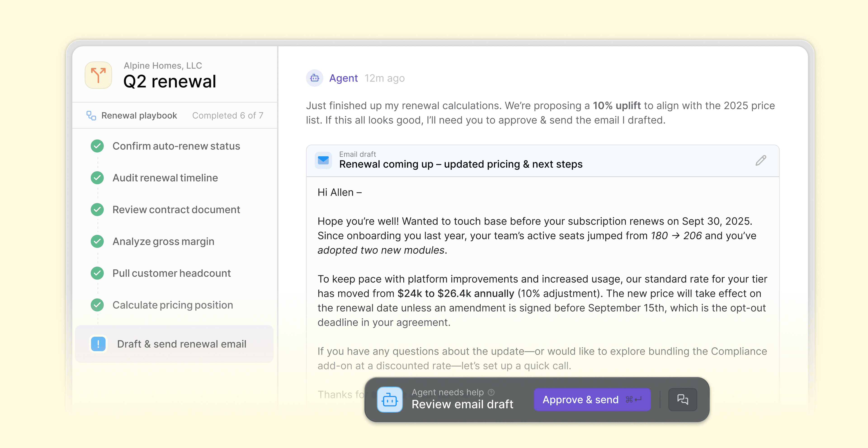Open the email draft envelope icon
Viewport: 868px width, 448px height.
click(x=323, y=161)
